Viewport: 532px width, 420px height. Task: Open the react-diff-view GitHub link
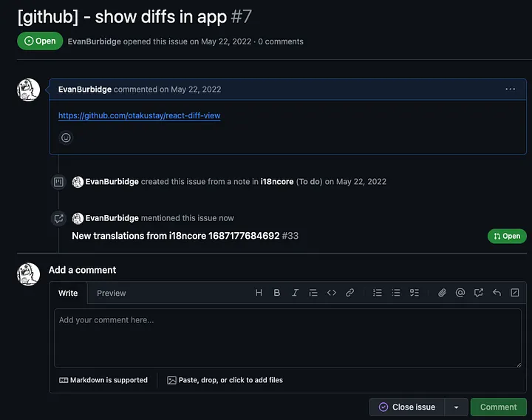coord(140,115)
